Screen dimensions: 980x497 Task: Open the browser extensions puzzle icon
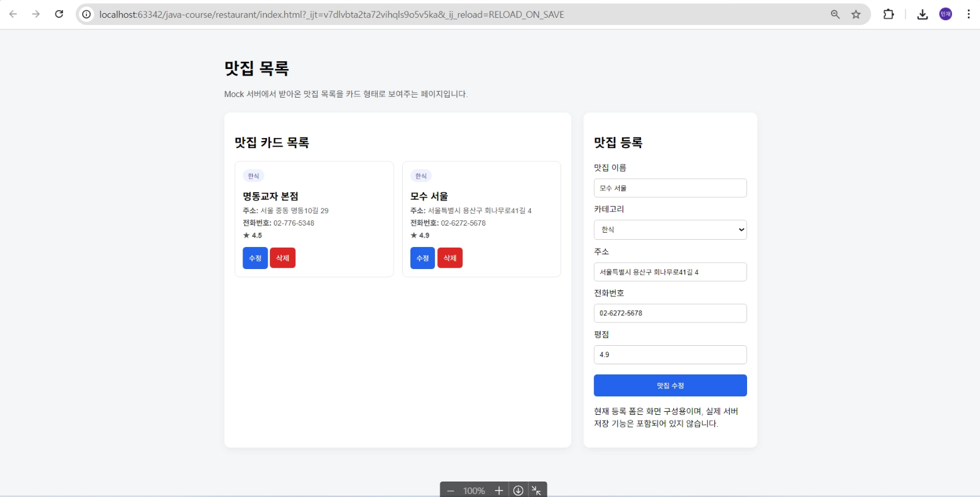[x=888, y=14]
